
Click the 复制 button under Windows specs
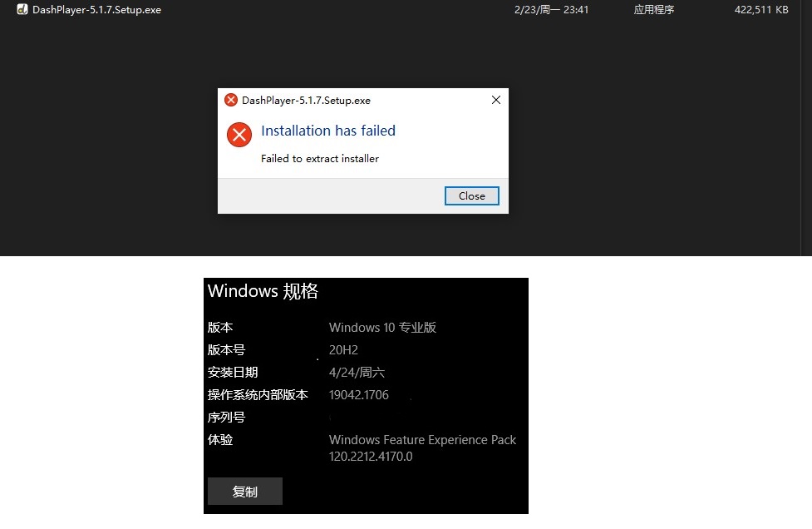pos(245,492)
